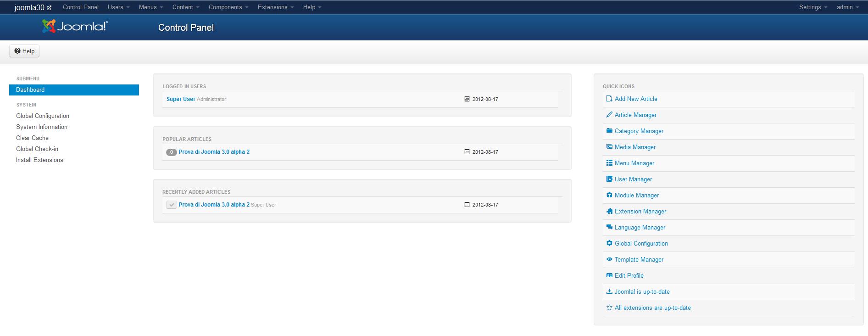The width and height of the screenshot is (868, 336).
Task: Click the date 2012-08-17 in Popular Articles
Action: point(485,152)
